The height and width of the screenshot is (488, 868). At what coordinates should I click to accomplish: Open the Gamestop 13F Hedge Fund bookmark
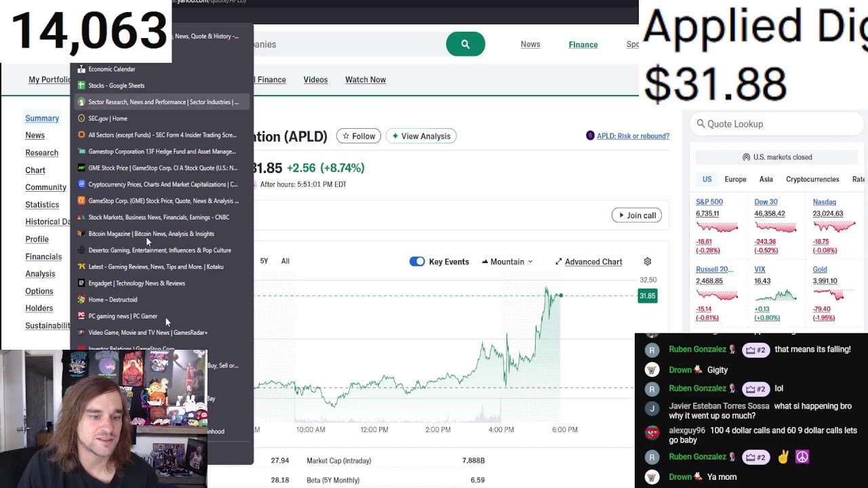tap(161, 151)
